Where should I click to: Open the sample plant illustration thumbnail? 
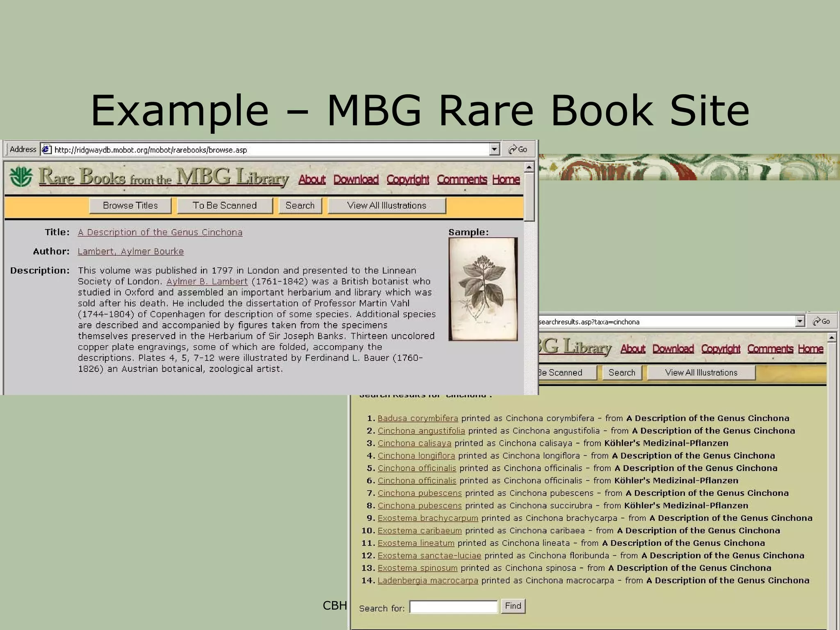[483, 289]
